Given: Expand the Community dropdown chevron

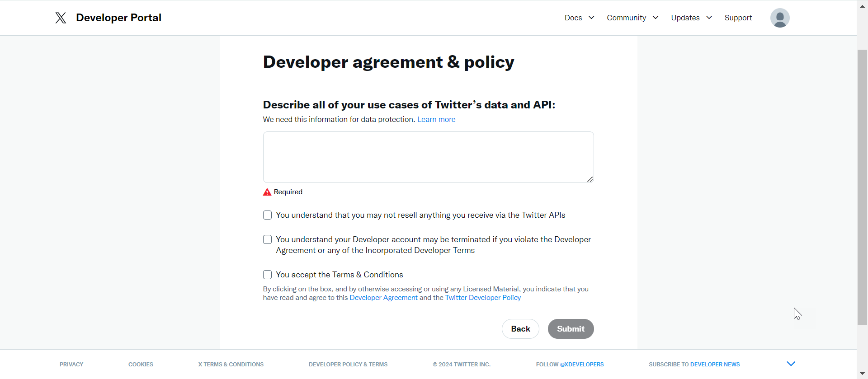Looking at the screenshot, I should [x=656, y=18].
